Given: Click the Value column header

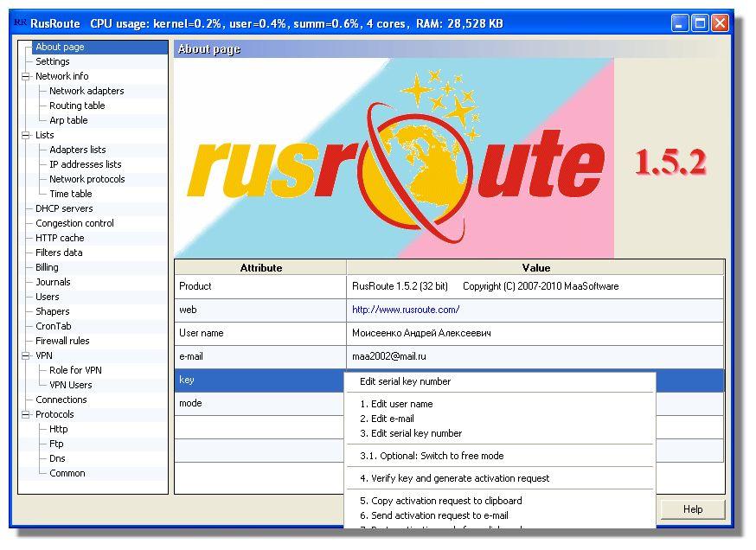Looking at the screenshot, I should [535, 267].
